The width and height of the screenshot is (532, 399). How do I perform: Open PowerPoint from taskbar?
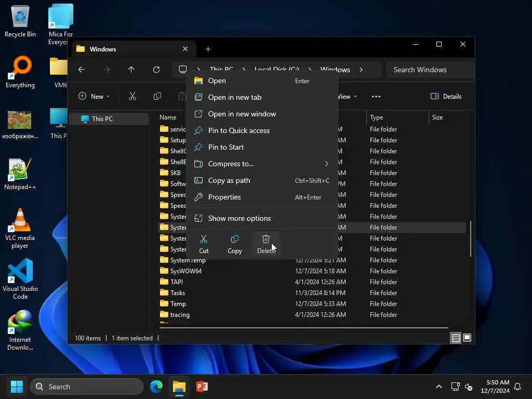(x=202, y=387)
